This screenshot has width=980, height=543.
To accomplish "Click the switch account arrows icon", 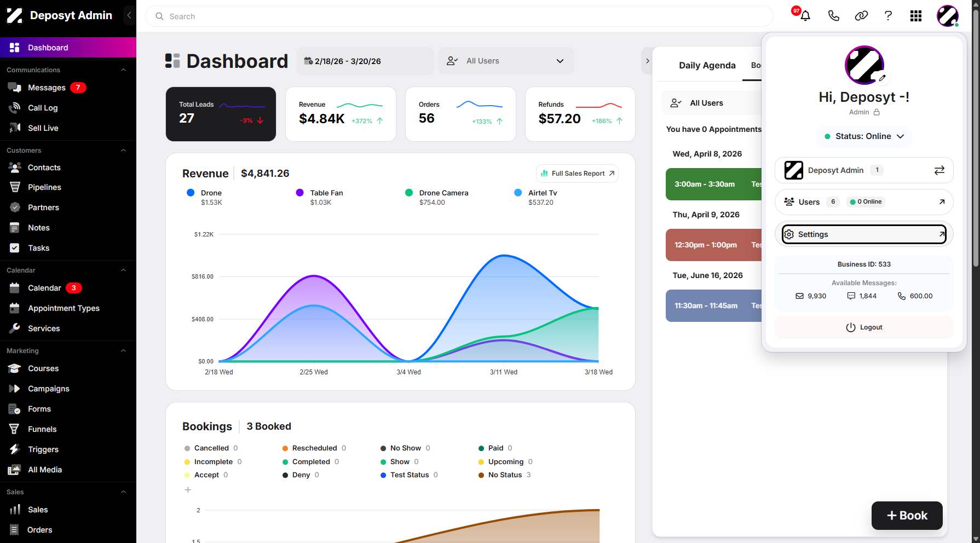I will (x=939, y=170).
